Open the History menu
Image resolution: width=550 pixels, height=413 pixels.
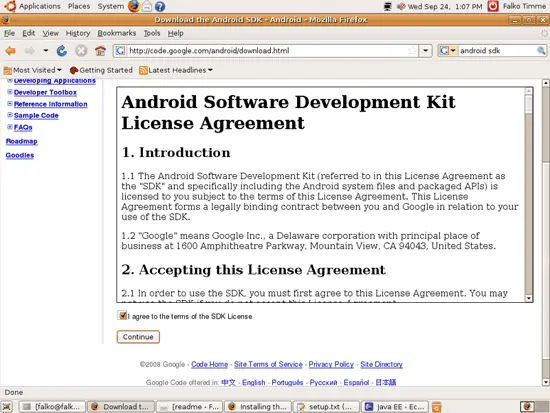[78, 33]
